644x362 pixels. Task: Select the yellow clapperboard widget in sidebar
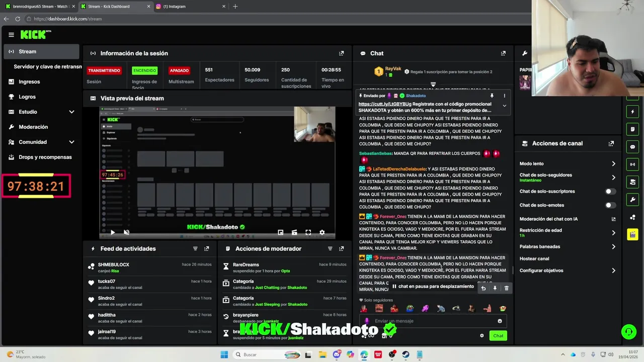[x=632, y=235]
